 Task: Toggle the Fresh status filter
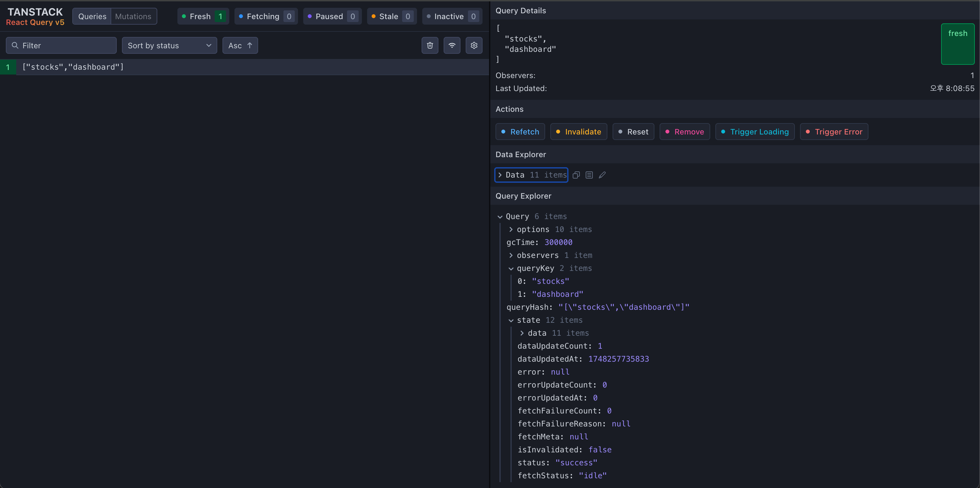point(203,16)
